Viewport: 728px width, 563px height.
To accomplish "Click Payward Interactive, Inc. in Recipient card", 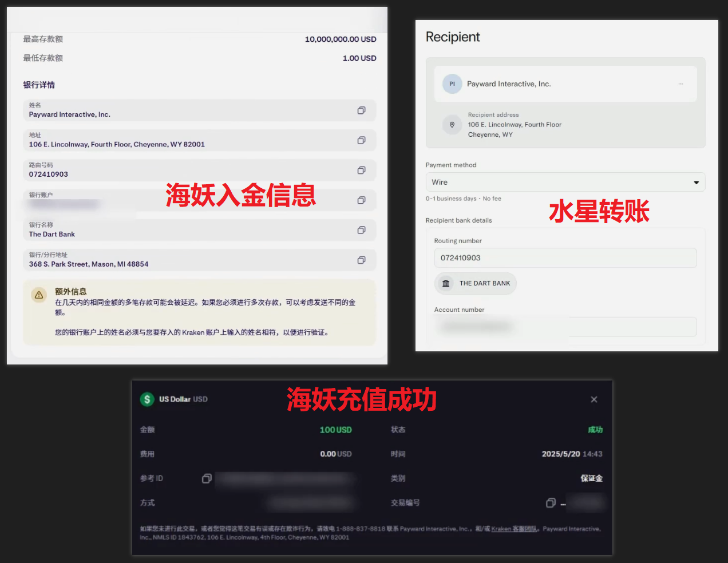I will (509, 84).
